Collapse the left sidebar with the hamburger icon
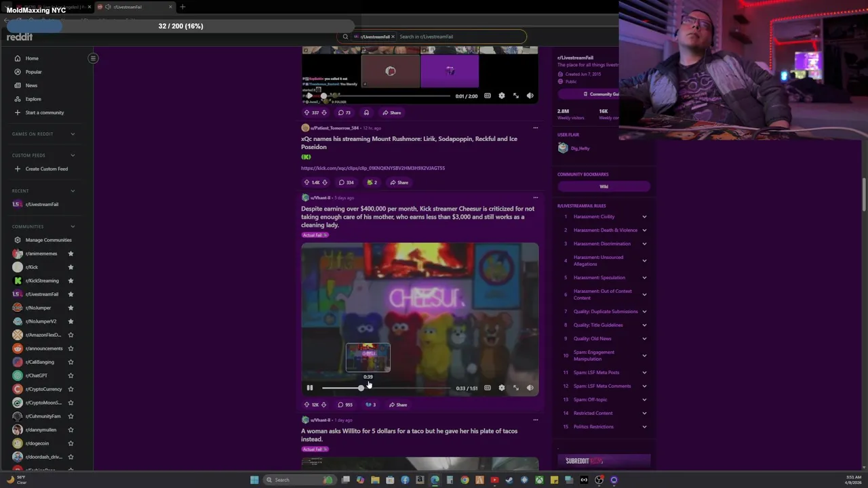 click(93, 58)
